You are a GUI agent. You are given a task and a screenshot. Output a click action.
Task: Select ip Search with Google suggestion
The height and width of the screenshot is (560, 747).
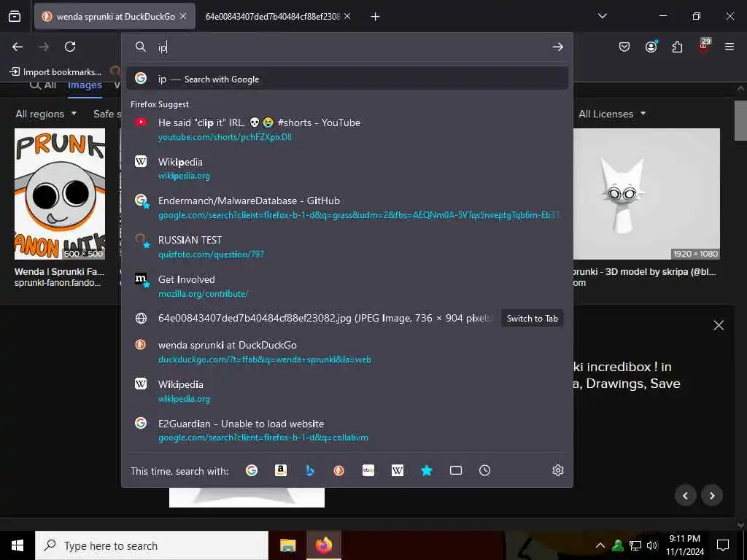(347, 79)
